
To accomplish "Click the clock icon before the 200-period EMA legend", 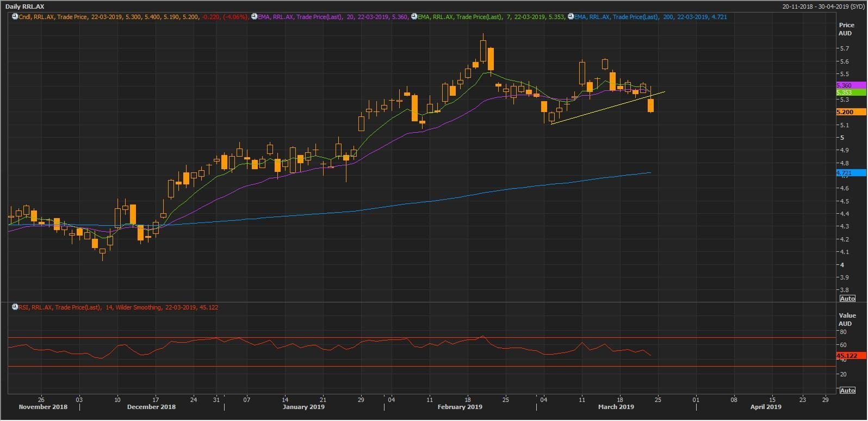I will point(571,17).
